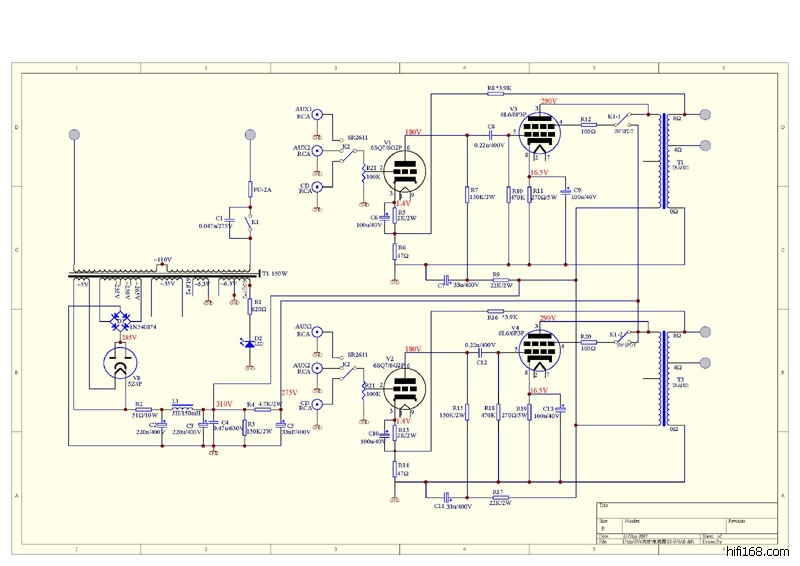
Task: Click the FU-2A fuse component
Action: (250, 188)
